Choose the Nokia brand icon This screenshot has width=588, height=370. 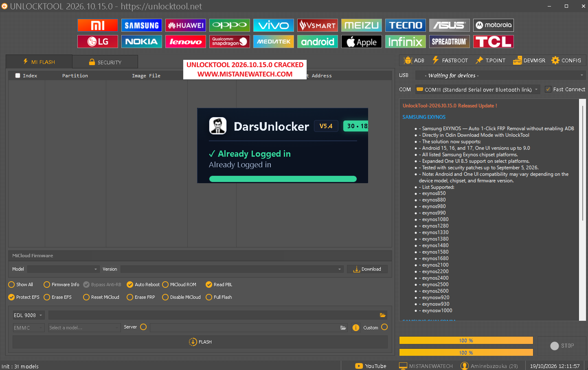click(142, 42)
